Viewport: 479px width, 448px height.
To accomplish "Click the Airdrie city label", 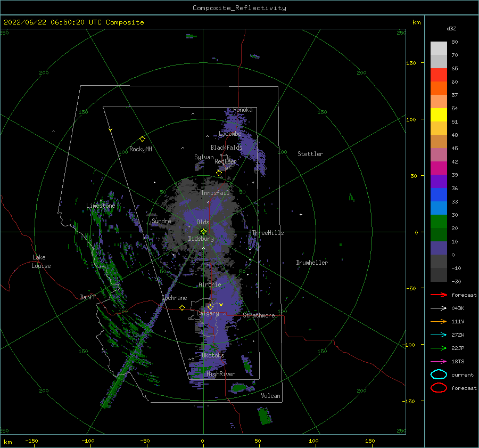I will (x=210, y=284).
